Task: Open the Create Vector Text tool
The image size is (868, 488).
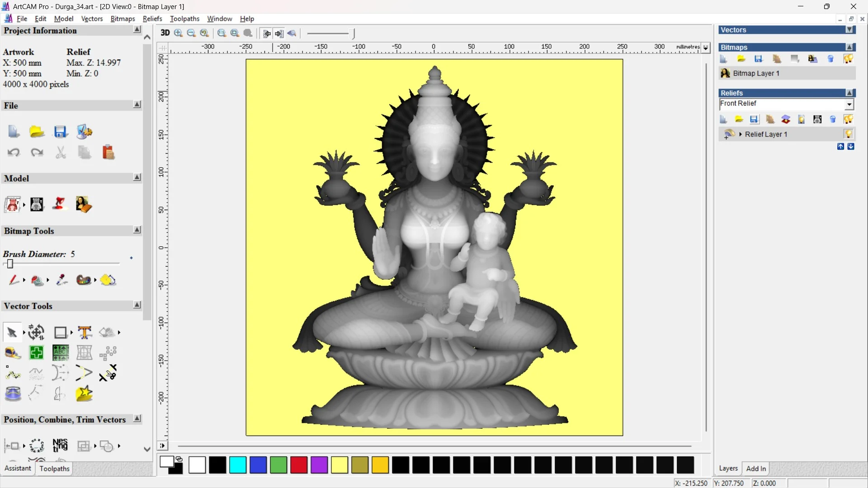Action: point(85,333)
